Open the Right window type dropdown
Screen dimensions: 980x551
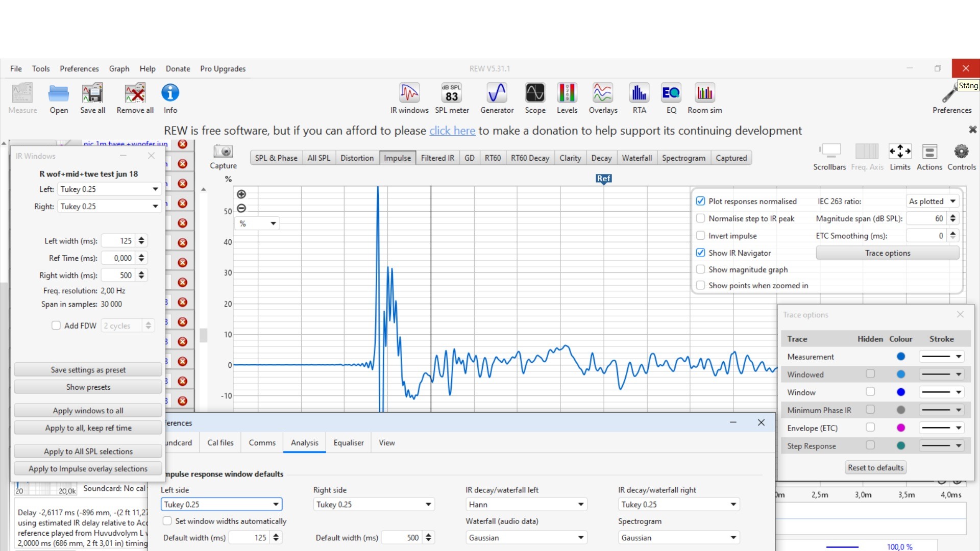click(109, 207)
